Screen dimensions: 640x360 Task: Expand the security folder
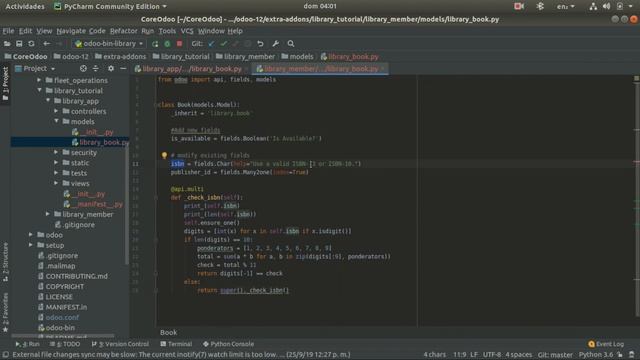coord(56,152)
